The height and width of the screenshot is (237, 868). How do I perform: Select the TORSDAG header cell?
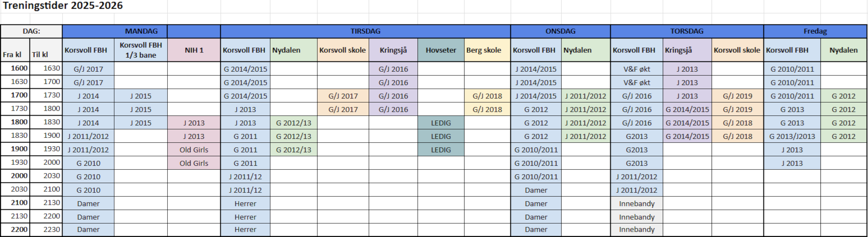coord(687,32)
